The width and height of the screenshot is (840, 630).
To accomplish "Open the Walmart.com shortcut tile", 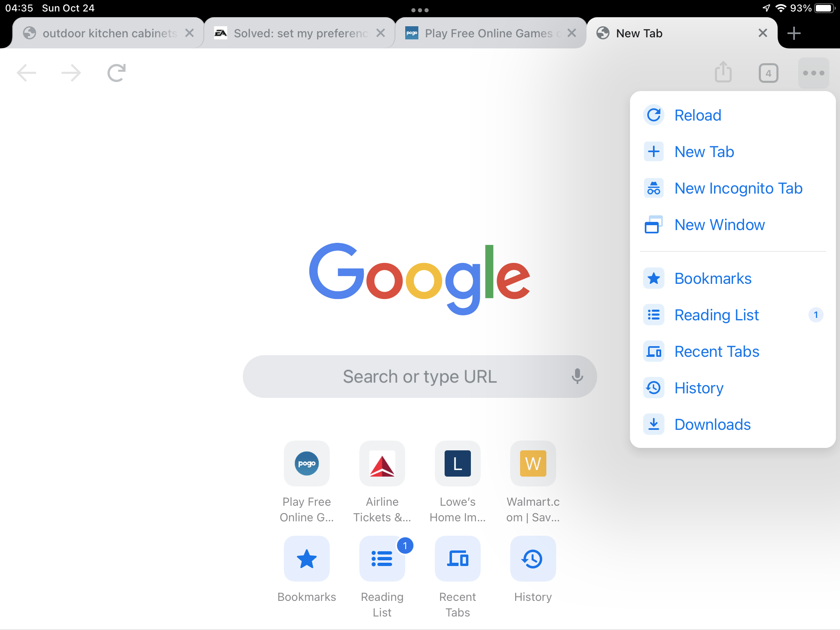I will [x=533, y=463].
